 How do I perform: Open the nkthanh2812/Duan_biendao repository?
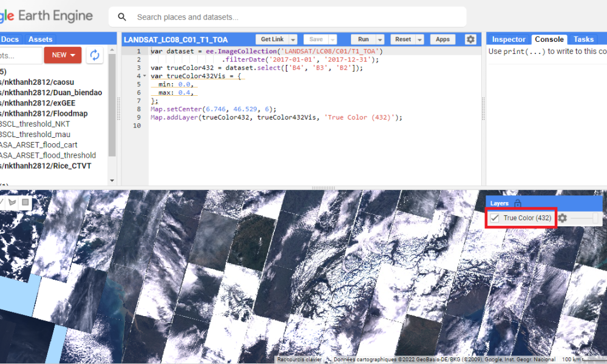tap(51, 92)
